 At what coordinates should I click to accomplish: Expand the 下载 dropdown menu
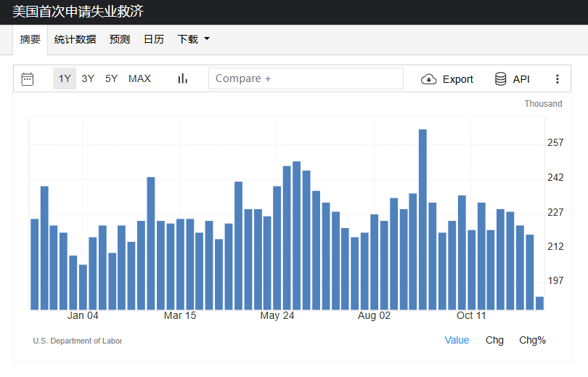(x=193, y=39)
